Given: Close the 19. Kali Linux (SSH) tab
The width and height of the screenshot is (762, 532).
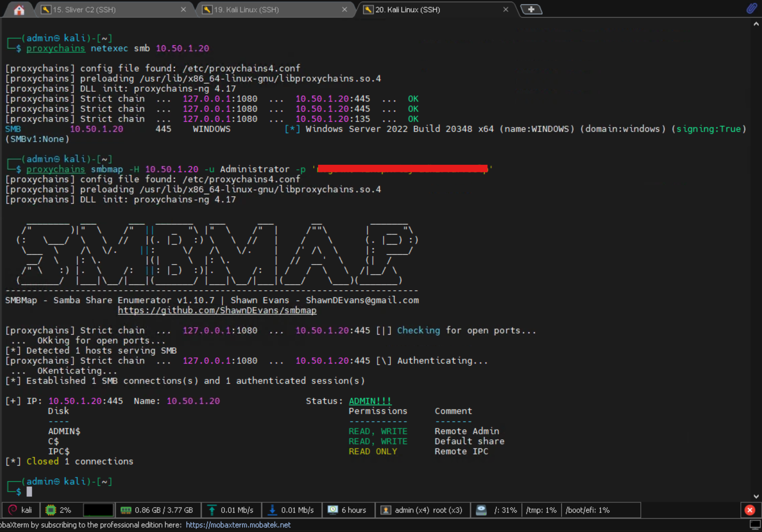Looking at the screenshot, I should tap(344, 9).
